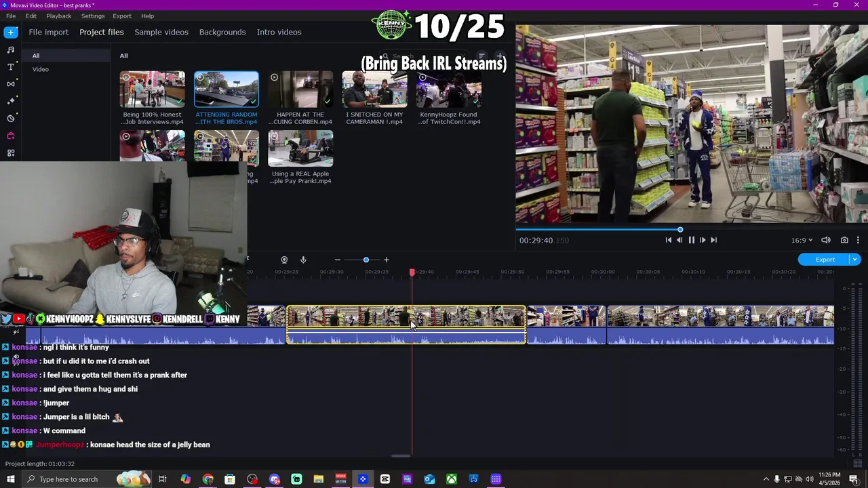Take a snapshot with camera icon
This screenshot has width=868, height=488.
pyautogui.click(x=844, y=240)
